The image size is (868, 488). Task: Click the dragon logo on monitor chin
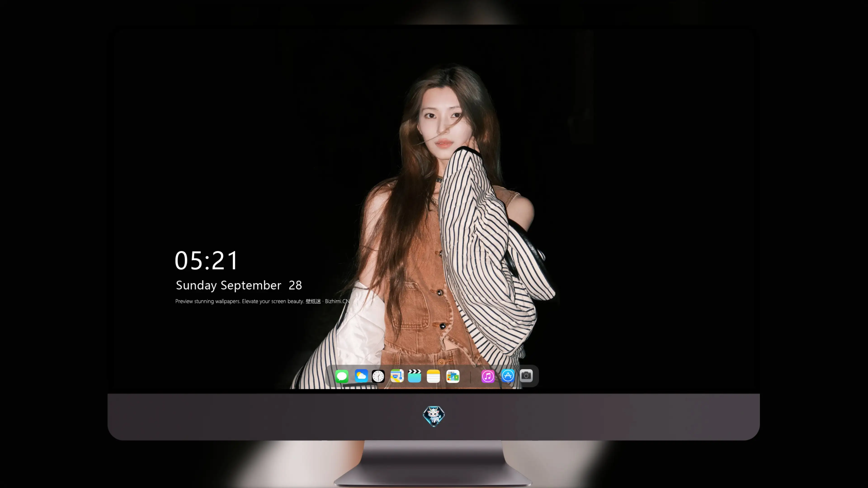click(434, 416)
